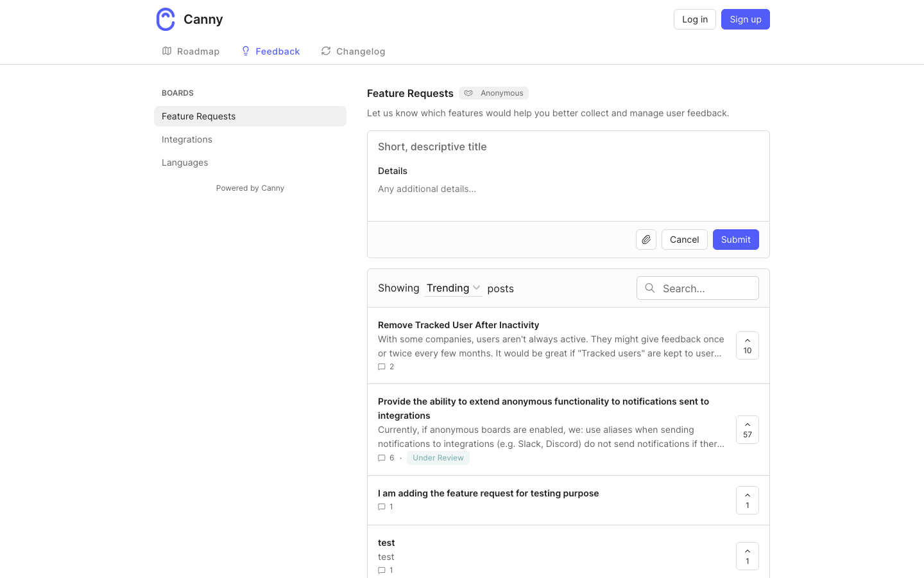
Task: Open comments icon showing 6 comments
Action: 386,458
